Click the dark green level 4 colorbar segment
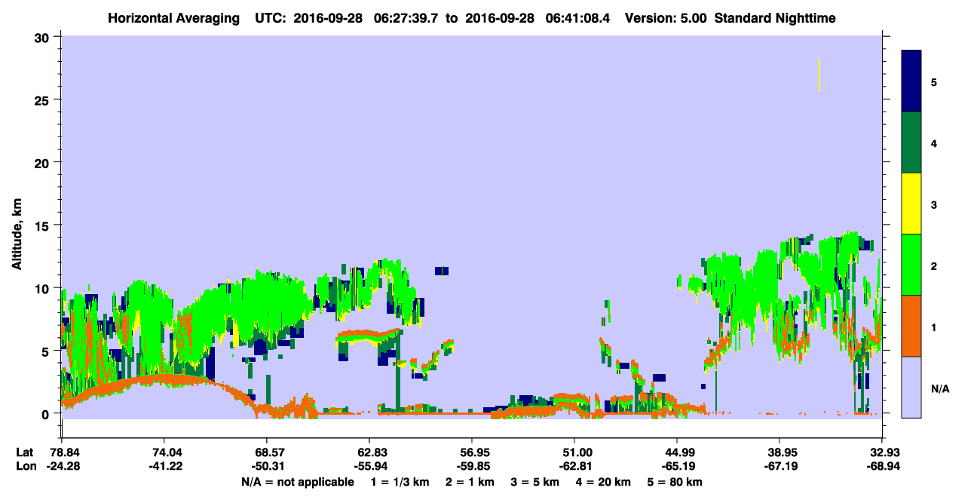Screen dimensions: 980x503 point(911,143)
